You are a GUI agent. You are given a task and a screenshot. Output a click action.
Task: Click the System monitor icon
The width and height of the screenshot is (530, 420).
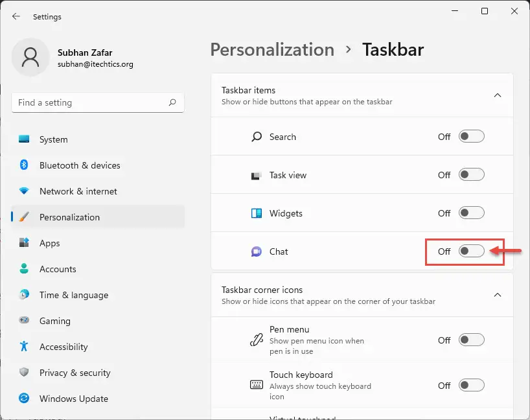click(24, 139)
